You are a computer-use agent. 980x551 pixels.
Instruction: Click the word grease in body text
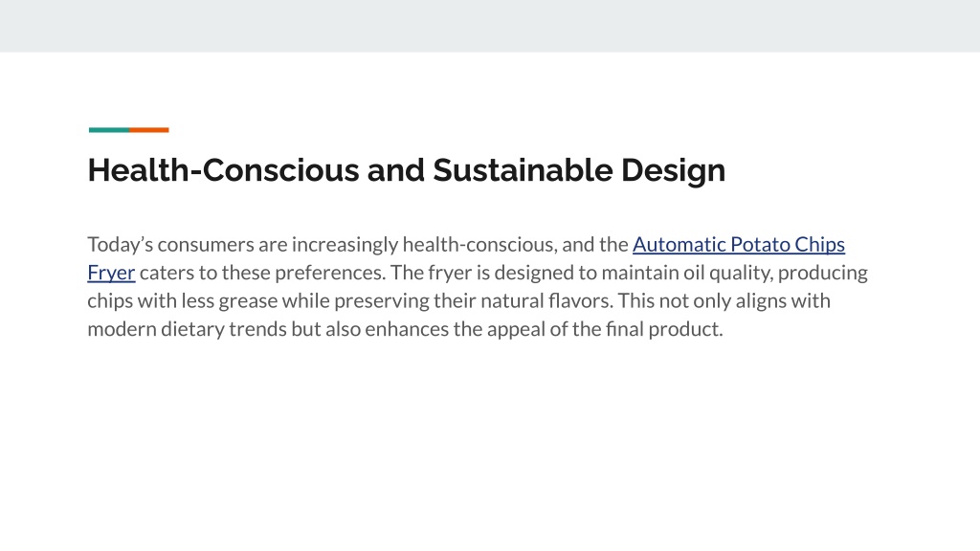tap(248, 300)
